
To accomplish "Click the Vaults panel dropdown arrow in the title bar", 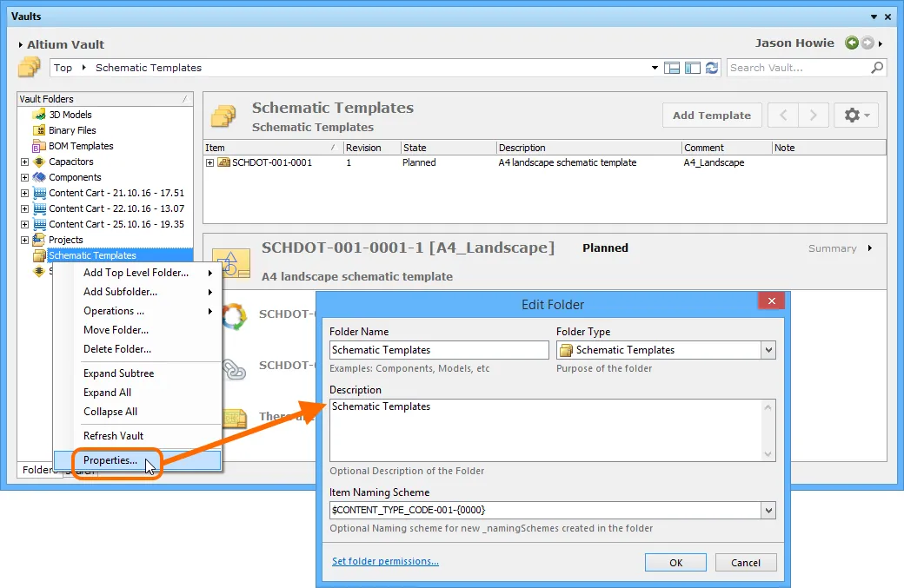I will 874,17.
